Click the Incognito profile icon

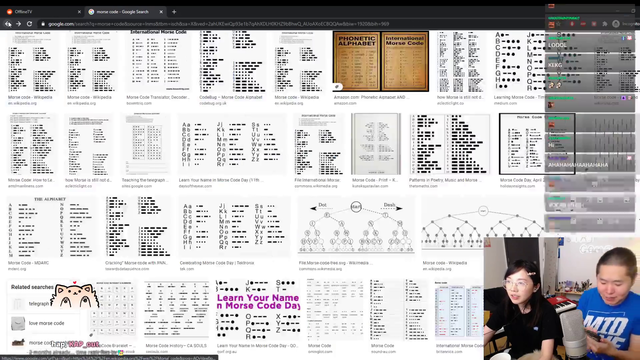pos(616,24)
